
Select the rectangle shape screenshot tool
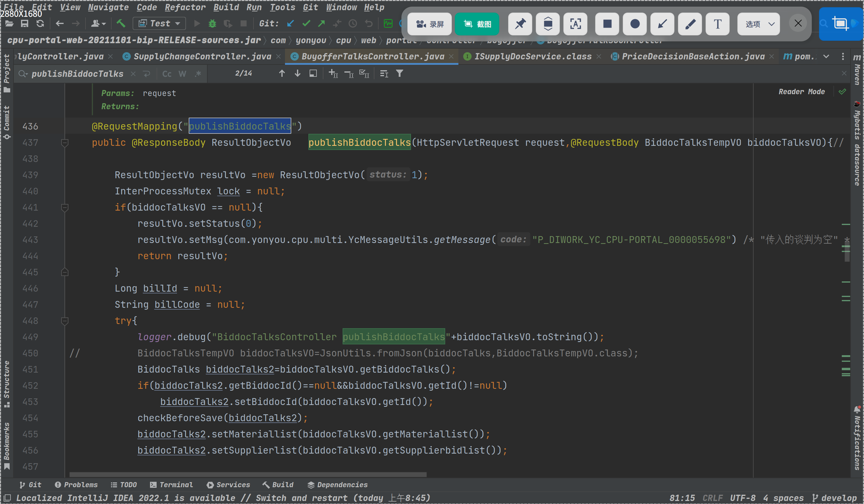point(607,24)
